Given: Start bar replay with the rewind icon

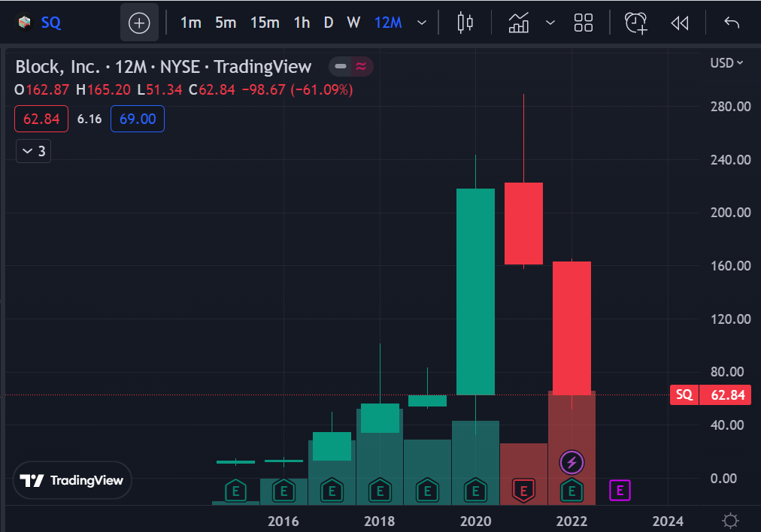Looking at the screenshot, I should tap(680, 23).
